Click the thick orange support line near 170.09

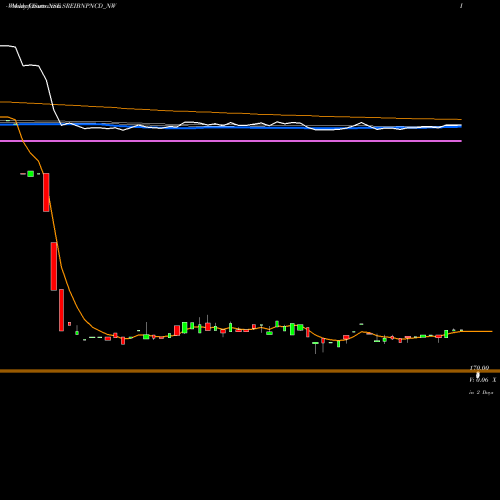pyautogui.click(x=250, y=371)
